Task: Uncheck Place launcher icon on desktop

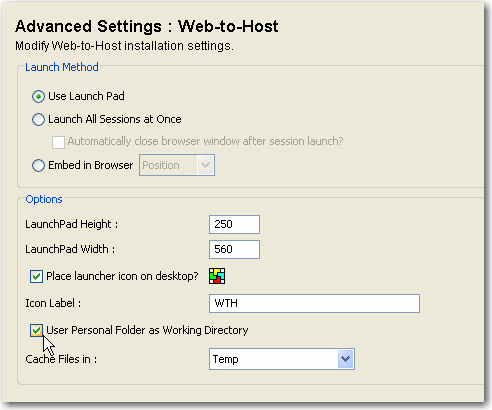Action: (36, 276)
